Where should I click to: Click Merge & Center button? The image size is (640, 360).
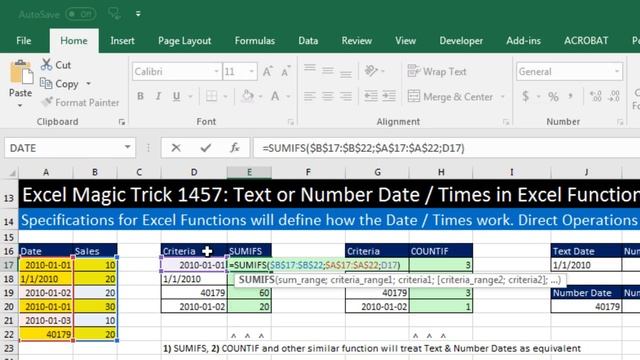450,97
